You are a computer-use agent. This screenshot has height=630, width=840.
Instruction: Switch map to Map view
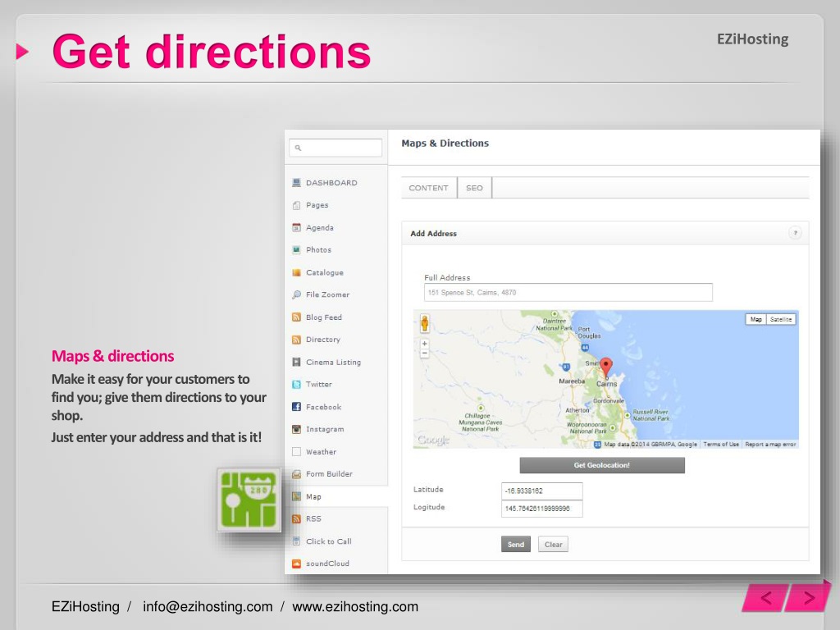point(756,319)
